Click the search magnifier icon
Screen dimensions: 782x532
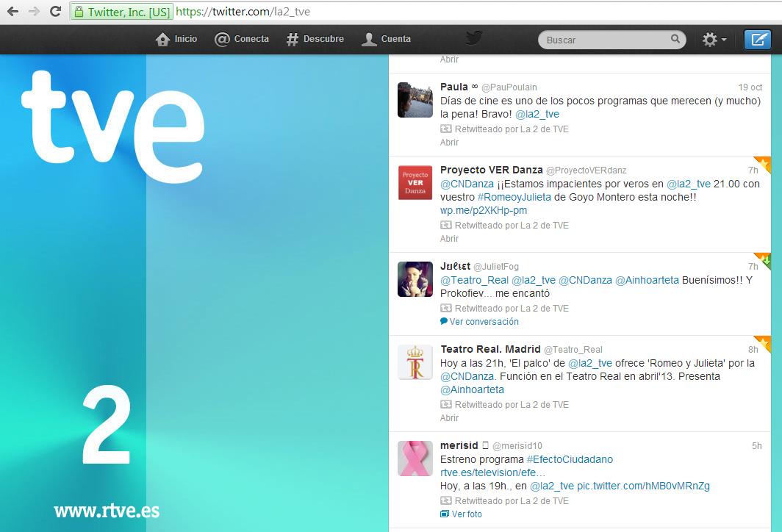click(675, 39)
